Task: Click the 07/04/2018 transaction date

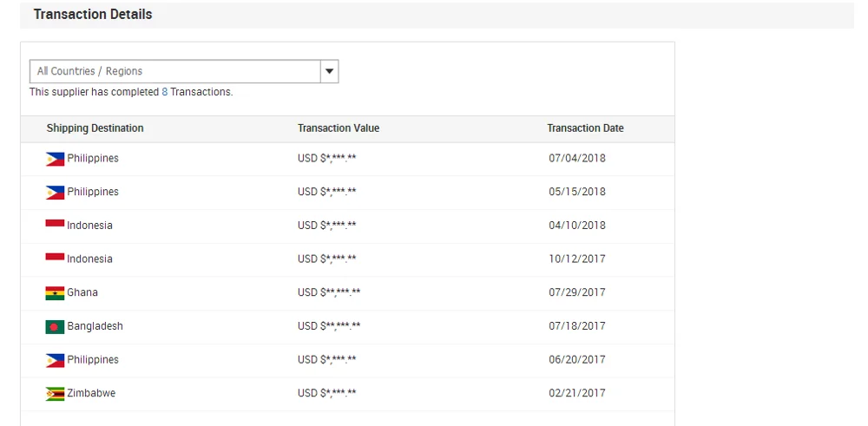Action: (577, 159)
